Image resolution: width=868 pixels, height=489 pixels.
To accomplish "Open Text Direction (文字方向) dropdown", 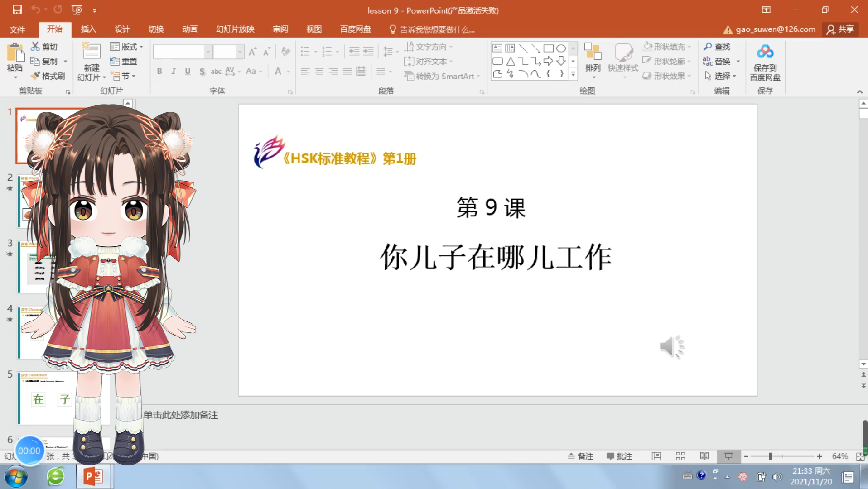I will [428, 47].
